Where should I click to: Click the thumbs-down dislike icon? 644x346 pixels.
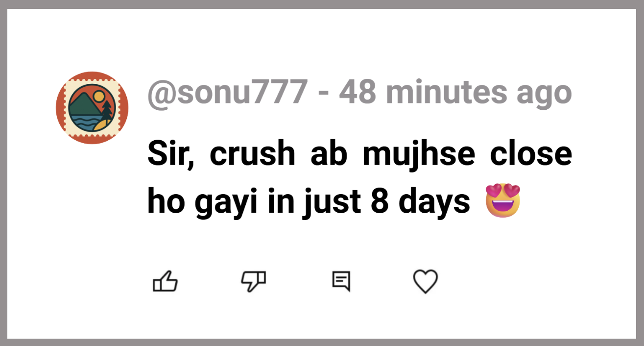point(253,282)
